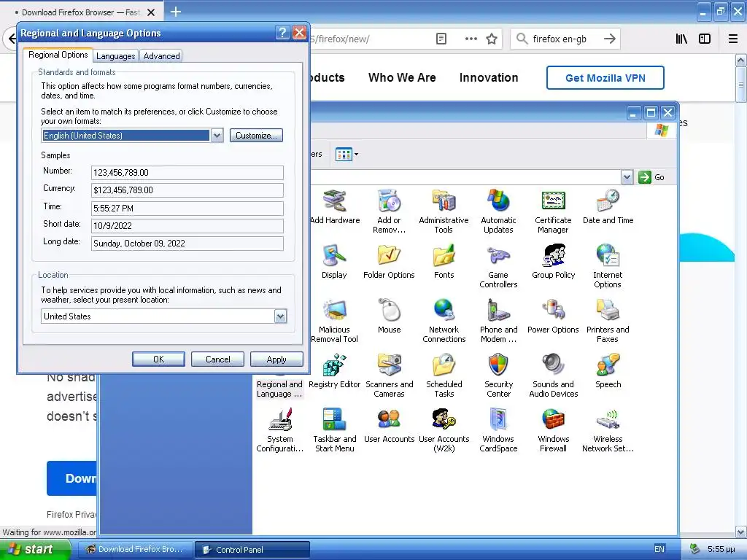Show Firefox sidebars icon
This screenshot has width=747, height=560.
tap(705, 39)
